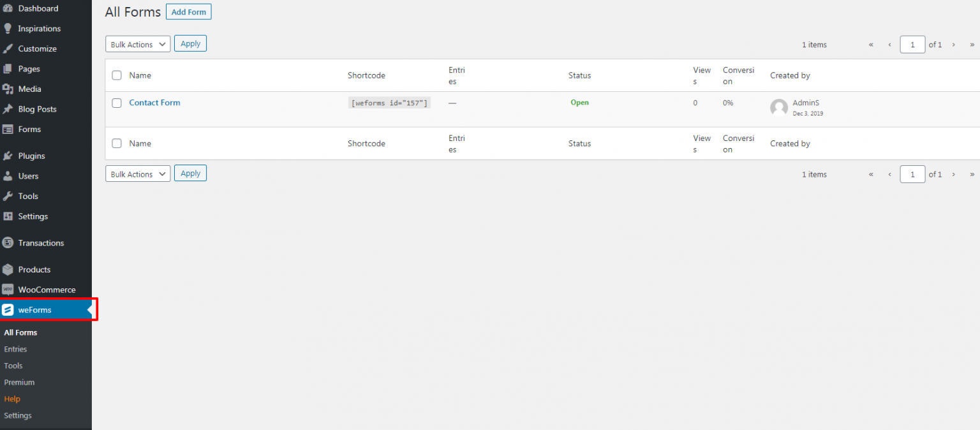The image size is (980, 430).
Task: Select the Products sidebar icon
Action: [8, 269]
